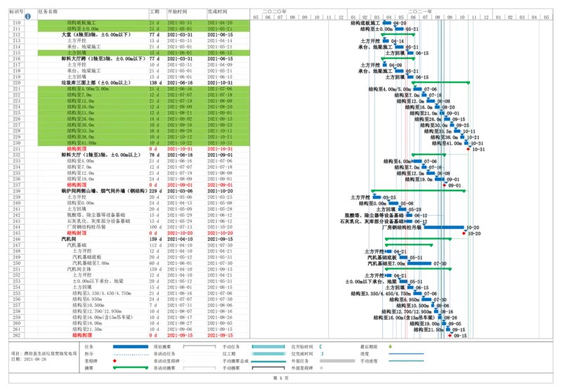Select the 厂房钢结构柱吊装 task row

point(90,227)
